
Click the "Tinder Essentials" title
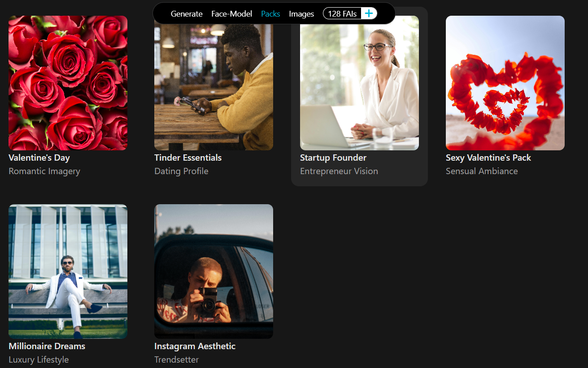click(x=188, y=158)
